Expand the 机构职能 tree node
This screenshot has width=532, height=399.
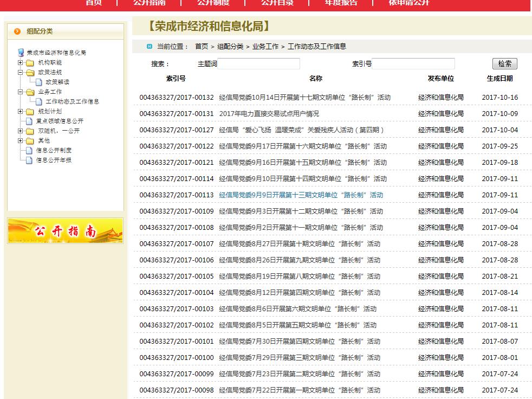point(21,63)
